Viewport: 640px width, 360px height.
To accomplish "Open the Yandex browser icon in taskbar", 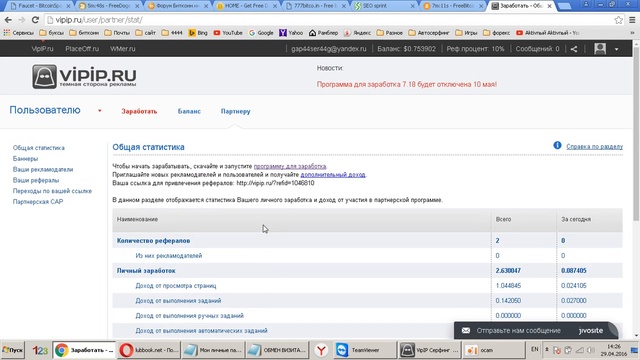I will click(321, 350).
